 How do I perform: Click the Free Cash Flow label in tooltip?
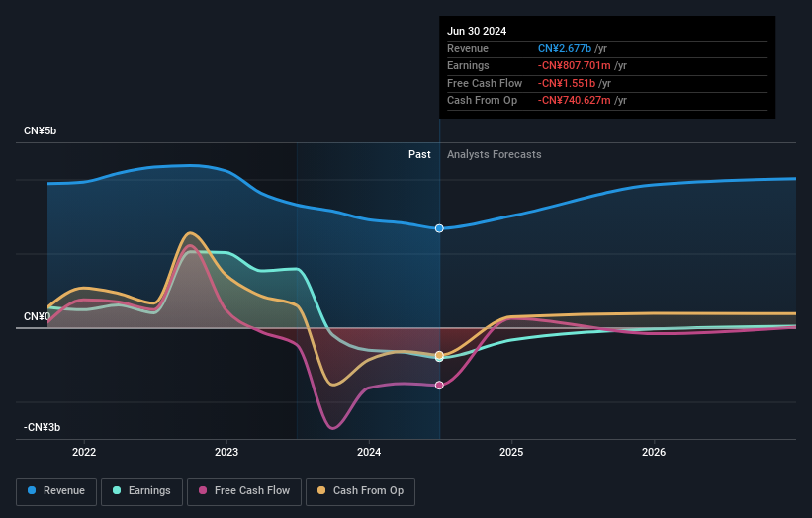coord(485,83)
